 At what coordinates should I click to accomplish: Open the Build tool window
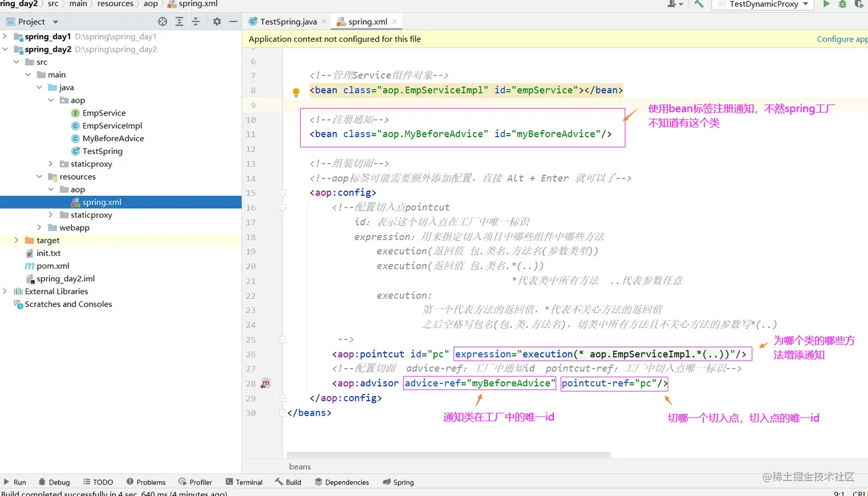point(288,482)
